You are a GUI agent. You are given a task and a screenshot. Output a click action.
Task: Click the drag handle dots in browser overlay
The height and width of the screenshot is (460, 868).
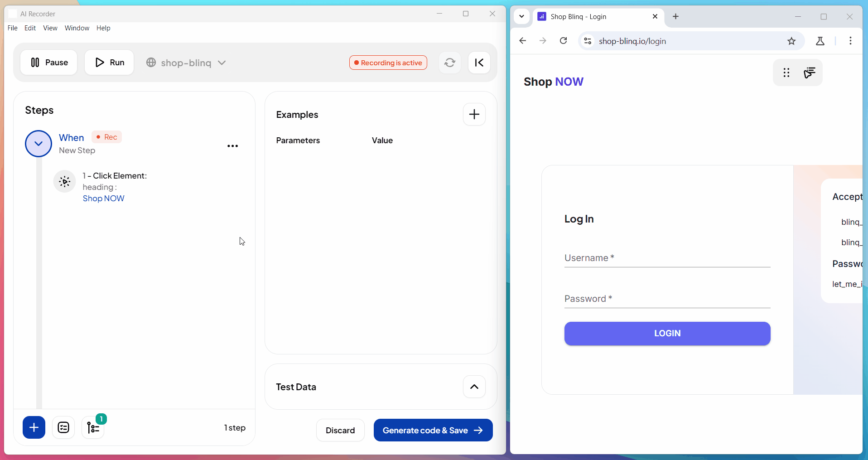(x=786, y=73)
